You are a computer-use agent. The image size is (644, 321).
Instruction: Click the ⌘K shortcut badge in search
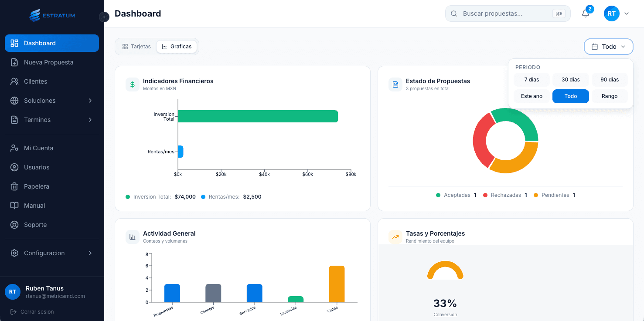coord(559,14)
